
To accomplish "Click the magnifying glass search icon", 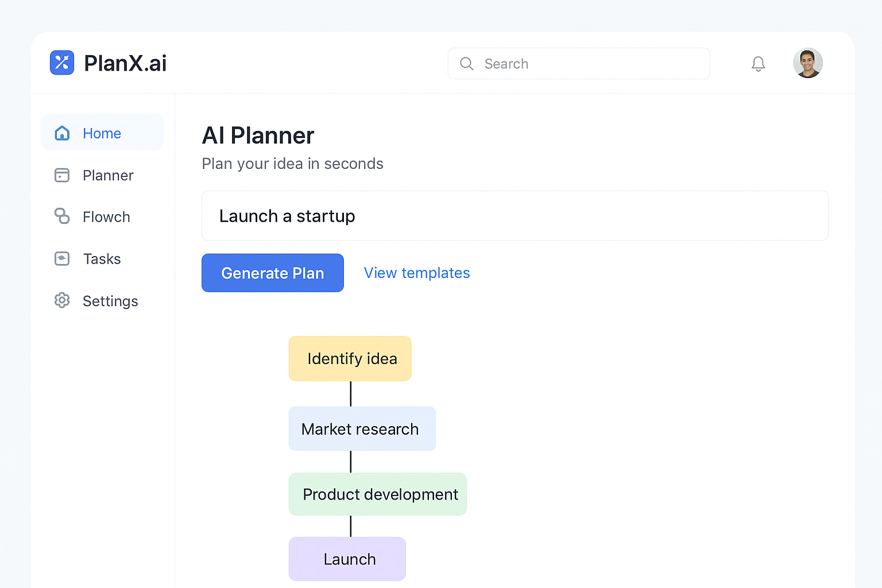I will coord(467,64).
